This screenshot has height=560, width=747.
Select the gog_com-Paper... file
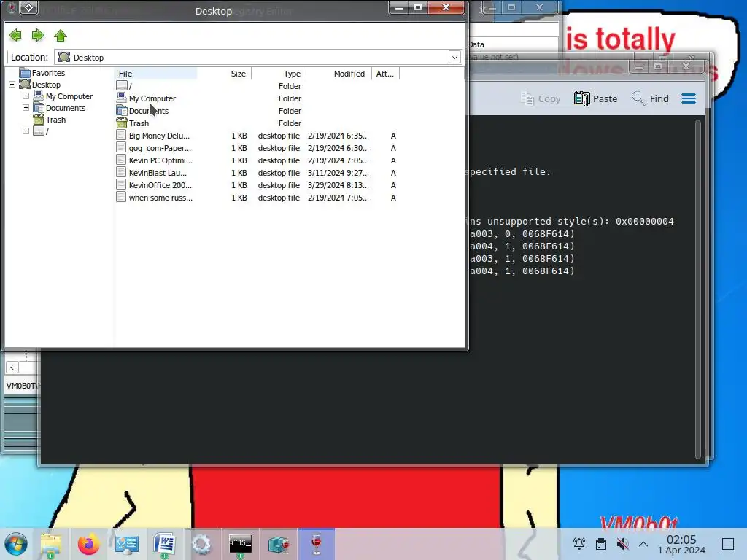tap(160, 148)
